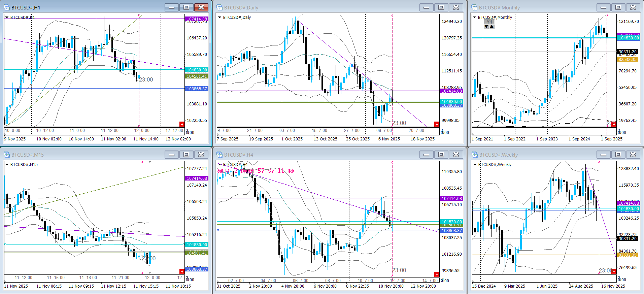Click the Y1 down arrow in Monthly chart
Viewport: 644px width, 294px height.
tap(486, 27)
